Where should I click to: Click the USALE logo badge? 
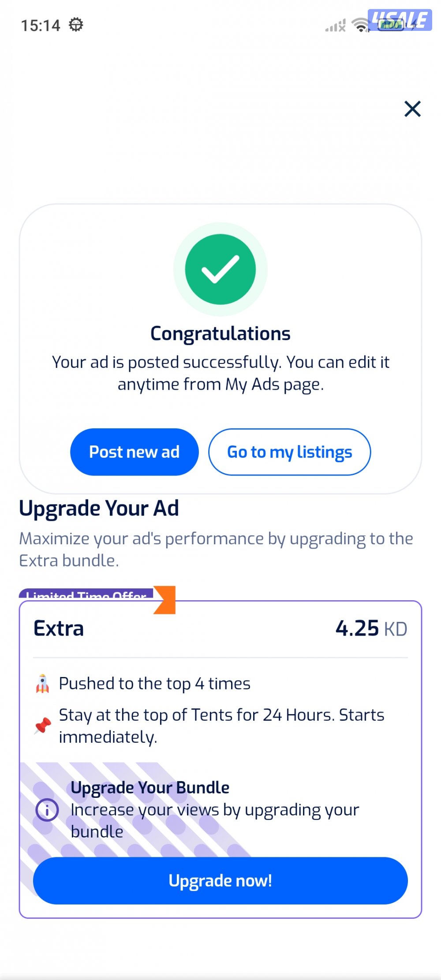coord(400,20)
